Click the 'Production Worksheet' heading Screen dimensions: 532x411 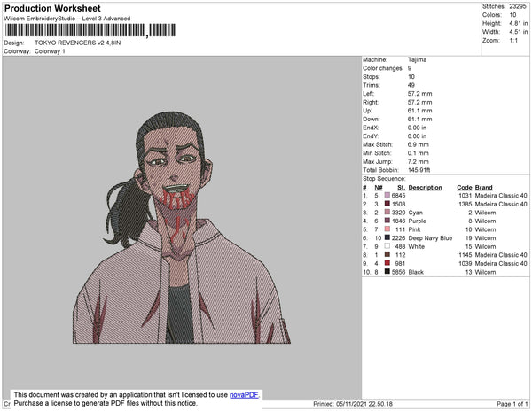pos(52,8)
